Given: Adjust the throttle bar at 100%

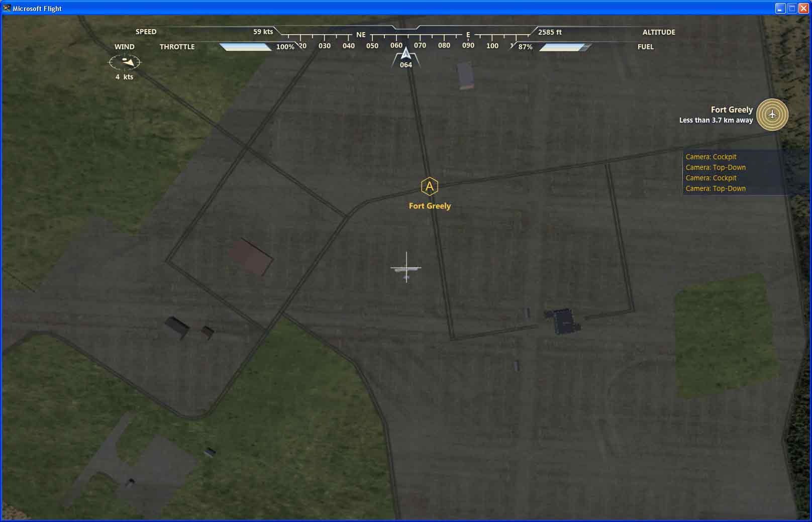Looking at the screenshot, I should [x=246, y=47].
